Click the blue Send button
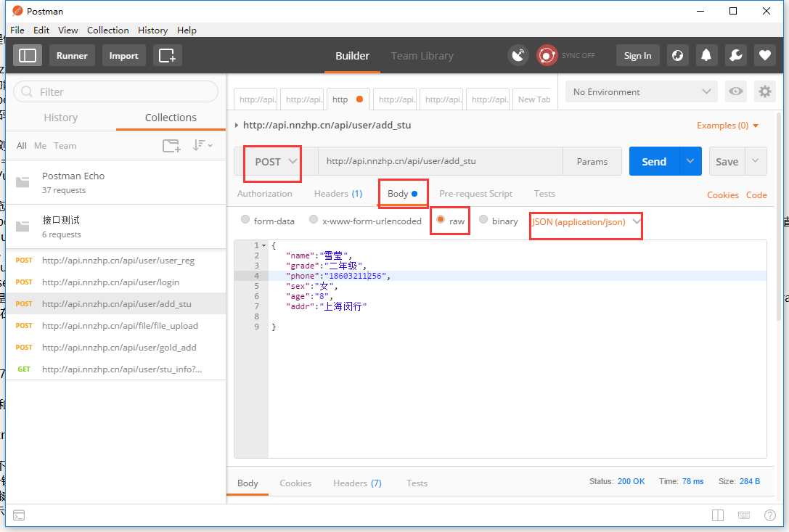Screen dimensions: 789x532 point(654,162)
